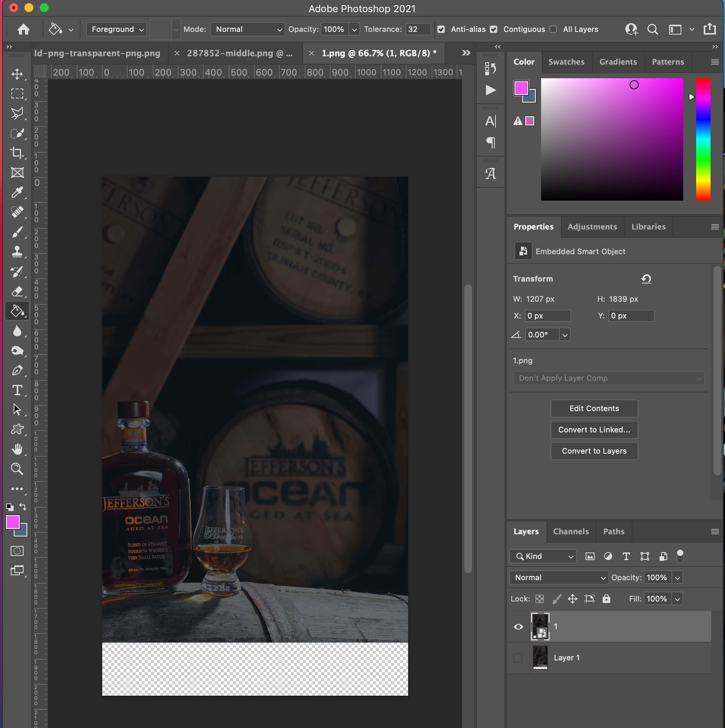Screen dimensions: 725x728
Task: Select the Zoom tool
Action: pyautogui.click(x=17, y=469)
